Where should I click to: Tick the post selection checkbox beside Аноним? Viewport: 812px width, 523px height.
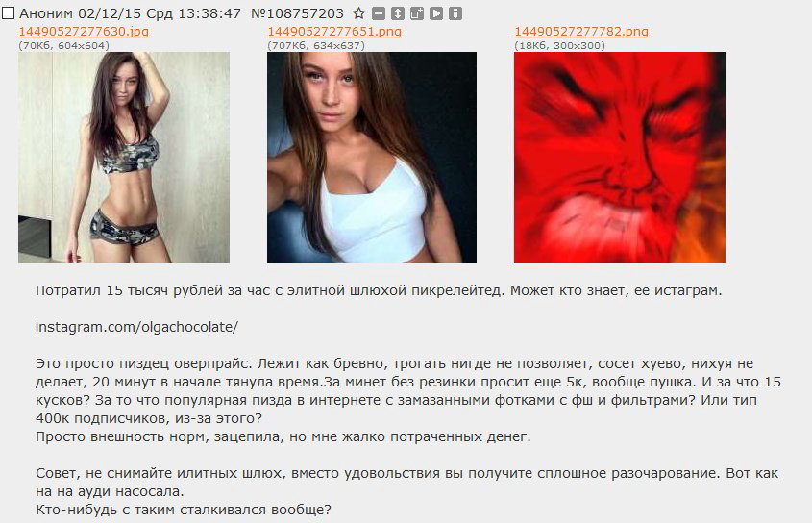(x=8, y=12)
